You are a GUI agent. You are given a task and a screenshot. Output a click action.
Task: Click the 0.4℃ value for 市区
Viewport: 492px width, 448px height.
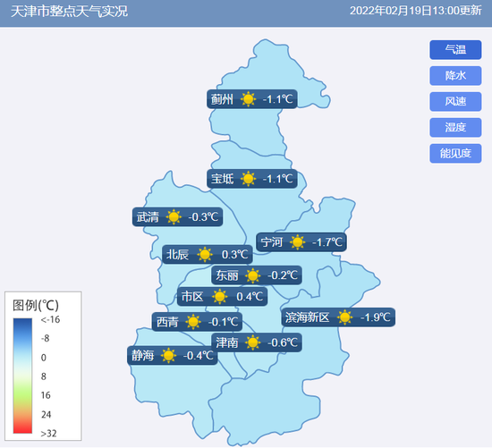250,297
